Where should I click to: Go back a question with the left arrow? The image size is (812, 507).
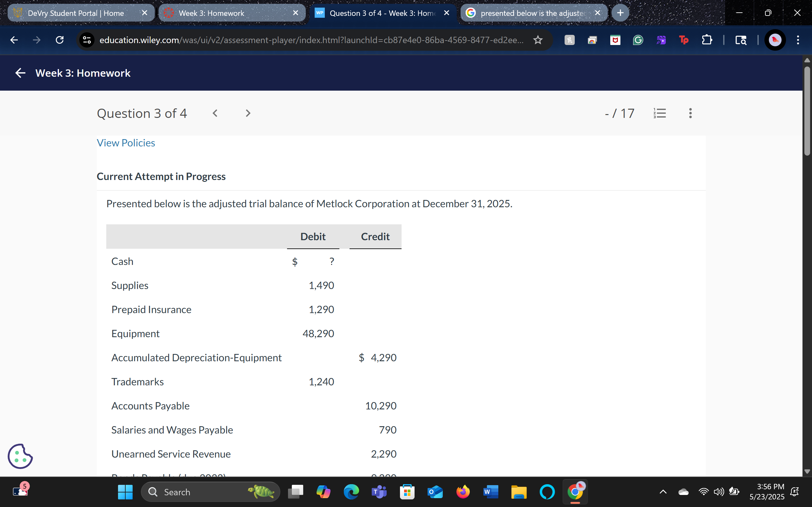(x=215, y=113)
